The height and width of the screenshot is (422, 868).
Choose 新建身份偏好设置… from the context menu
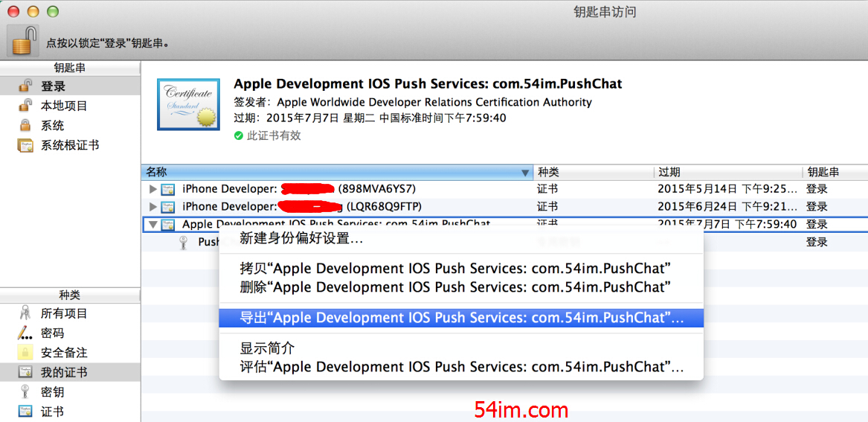tap(461, 239)
